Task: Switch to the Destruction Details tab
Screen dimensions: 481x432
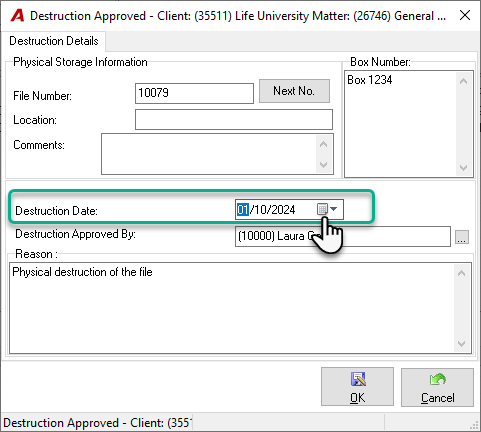Action: pyautogui.click(x=54, y=41)
